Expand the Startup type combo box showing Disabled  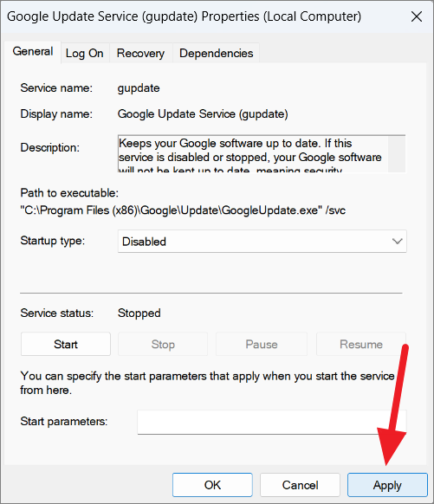click(x=262, y=241)
